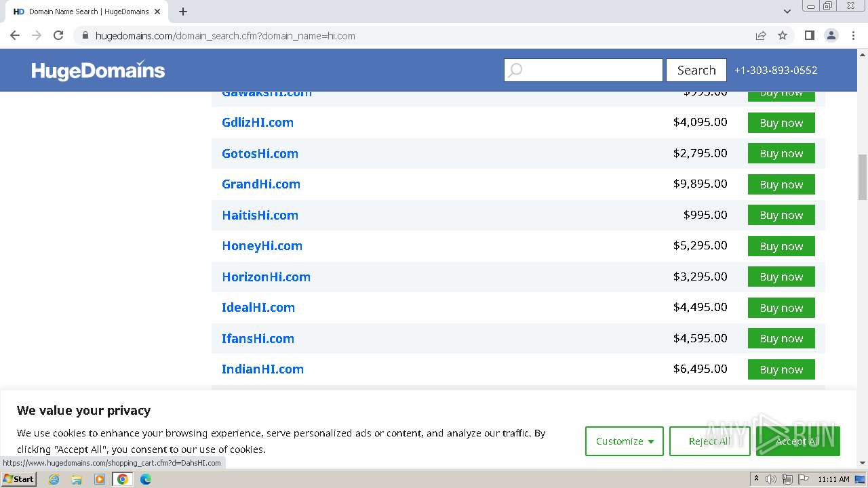The height and width of the screenshot is (488, 868).
Task: Bookmark this page with star icon
Action: pyautogui.click(x=783, y=35)
